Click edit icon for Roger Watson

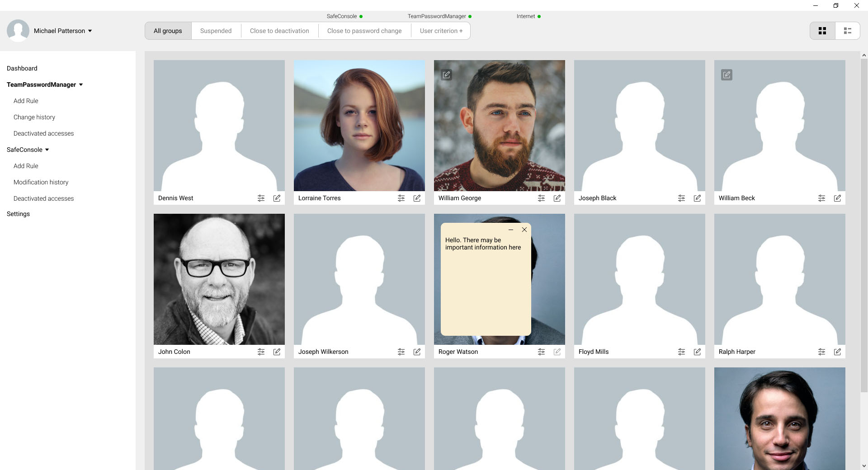pos(557,352)
